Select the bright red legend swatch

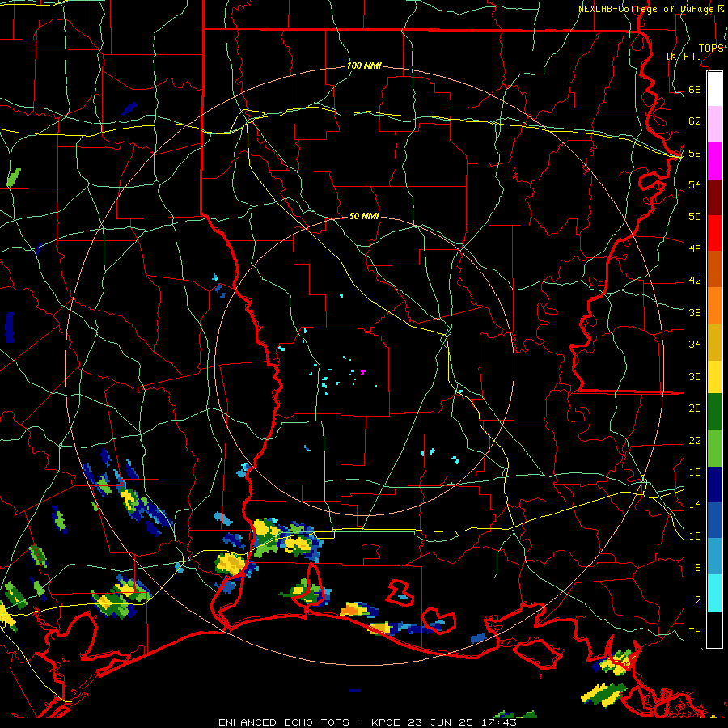tap(714, 233)
